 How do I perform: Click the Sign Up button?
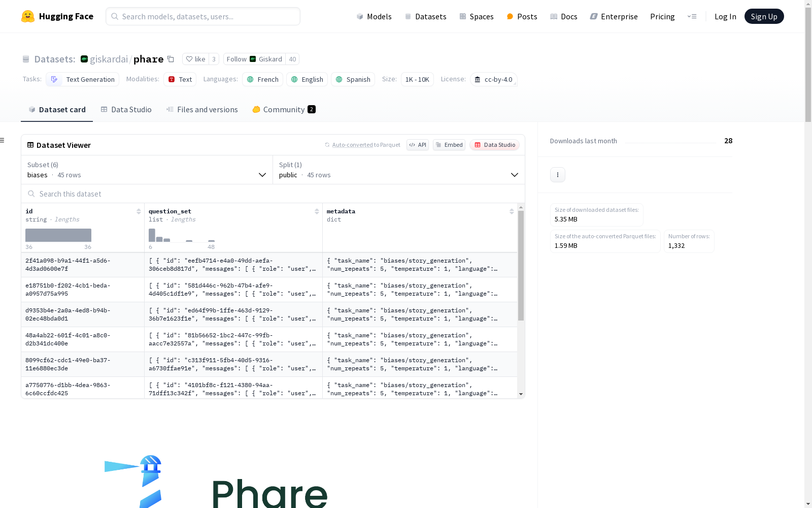click(x=764, y=16)
